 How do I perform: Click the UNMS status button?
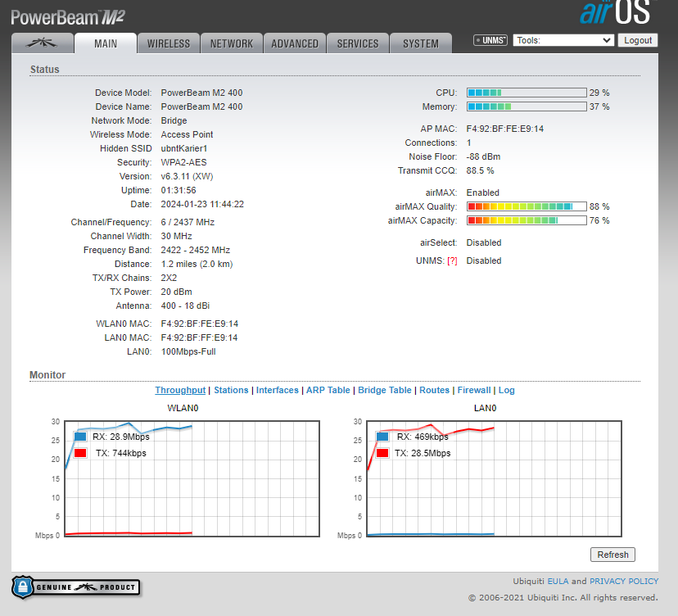pos(490,40)
